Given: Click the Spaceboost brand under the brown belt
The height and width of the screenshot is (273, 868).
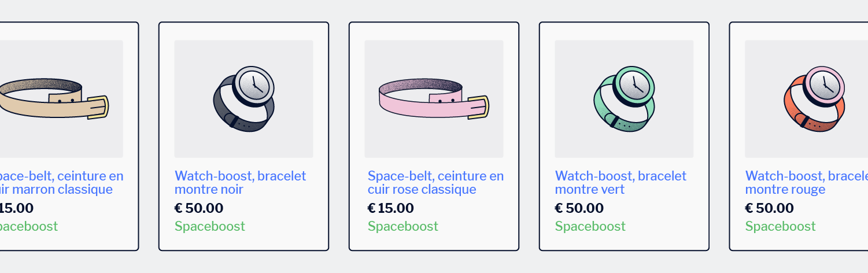Looking at the screenshot, I should pyautogui.click(x=29, y=226).
